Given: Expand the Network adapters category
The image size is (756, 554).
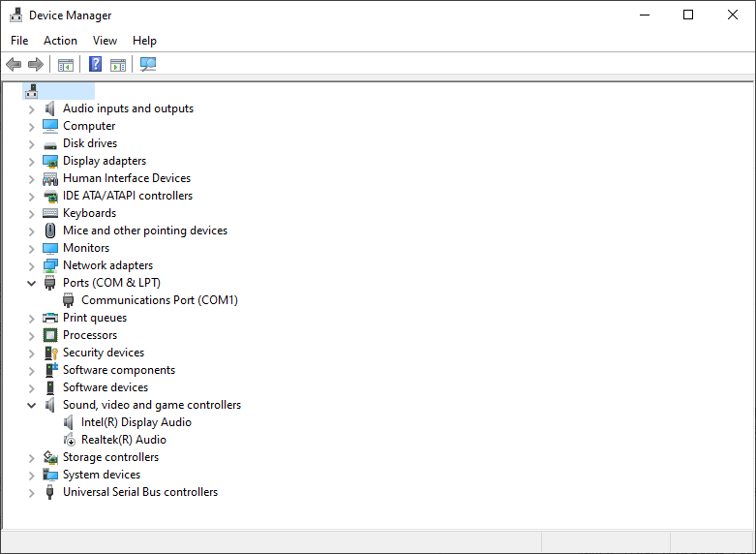Looking at the screenshot, I should [31, 265].
